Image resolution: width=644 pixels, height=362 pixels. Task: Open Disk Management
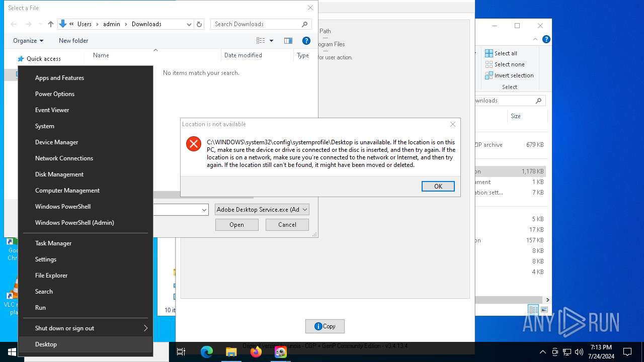(x=85, y=174)
